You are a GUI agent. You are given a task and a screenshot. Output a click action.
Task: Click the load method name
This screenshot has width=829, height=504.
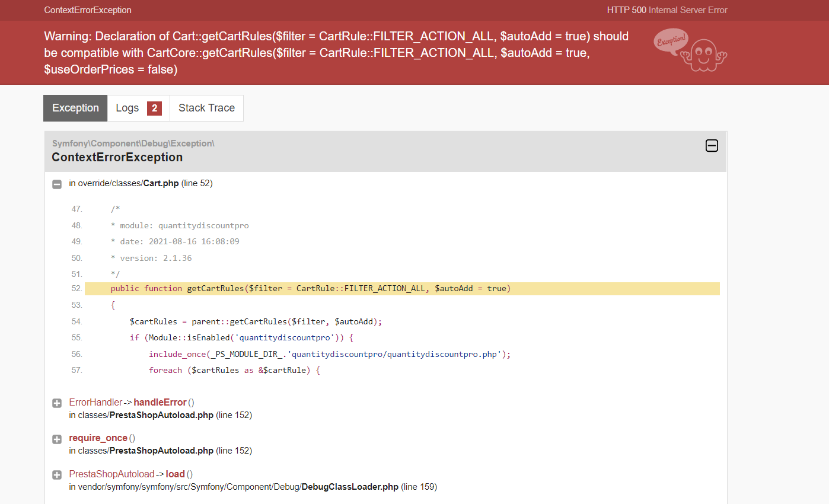pyautogui.click(x=175, y=474)
